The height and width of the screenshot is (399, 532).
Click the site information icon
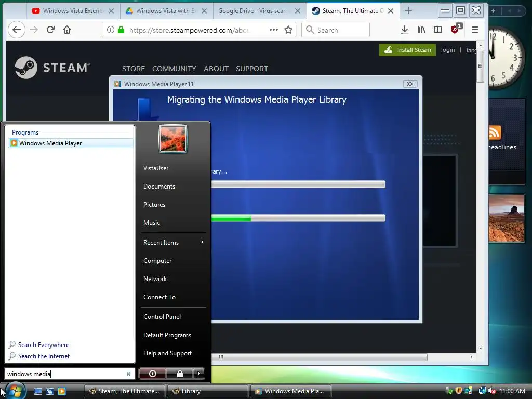coord(110,30)
